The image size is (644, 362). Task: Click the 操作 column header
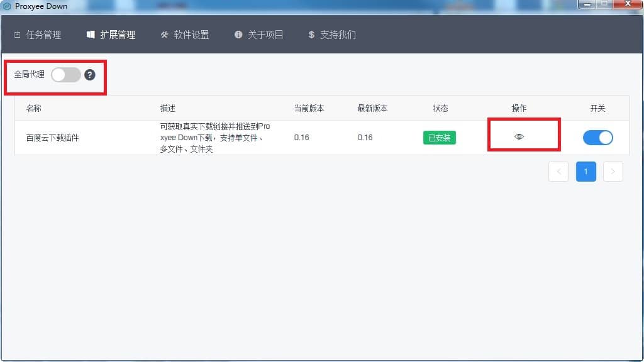coord(519,108)
